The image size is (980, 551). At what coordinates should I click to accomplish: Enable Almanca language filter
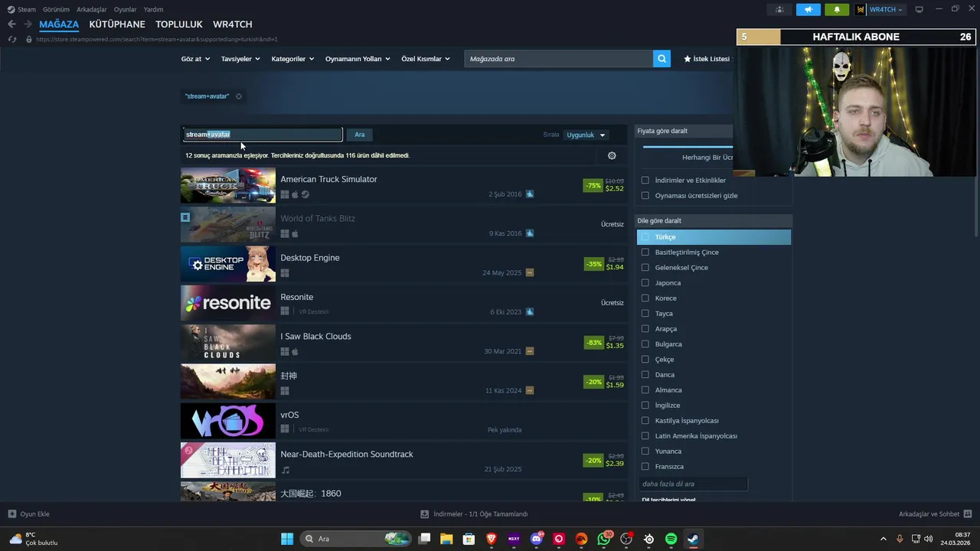click(x=645, y=390)
